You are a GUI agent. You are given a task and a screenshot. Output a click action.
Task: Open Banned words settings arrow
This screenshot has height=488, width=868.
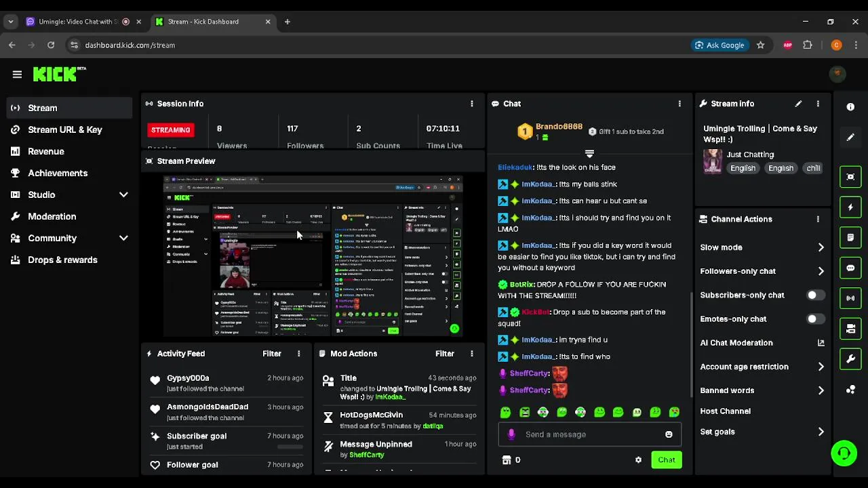click(821, 390)
